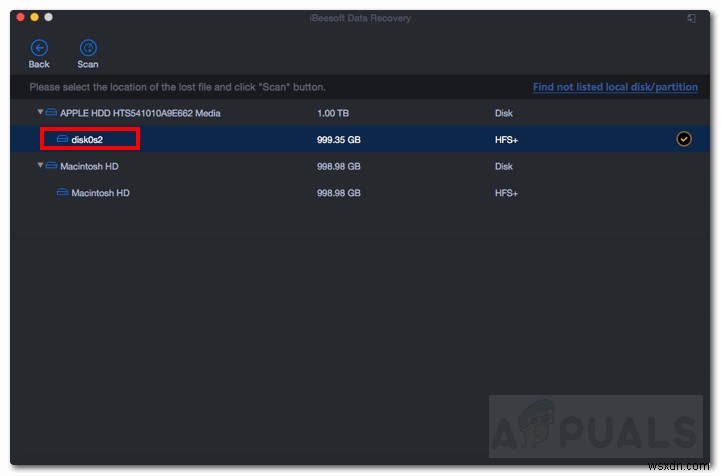Image resolution: width=721 pixels, height=476 pixels.
Task: Click the top-right window corner icon
Action: click(690, 18)
